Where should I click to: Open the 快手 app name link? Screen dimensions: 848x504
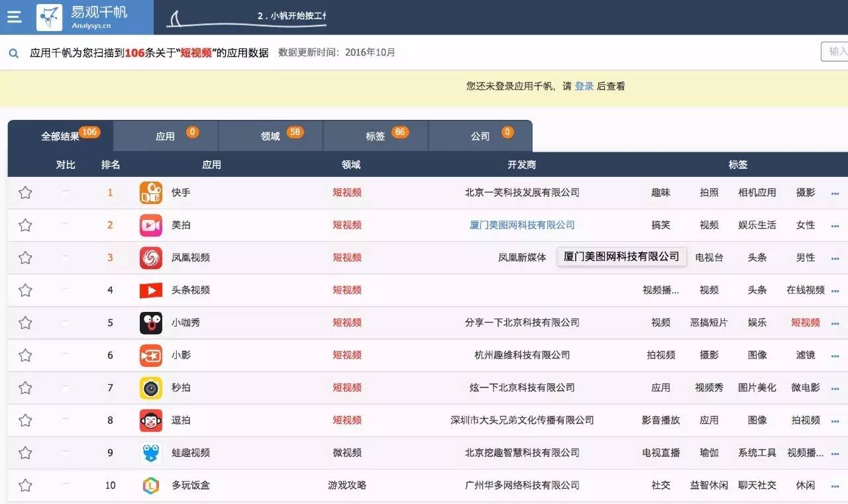pyautogui.click(x=181, y=193)
